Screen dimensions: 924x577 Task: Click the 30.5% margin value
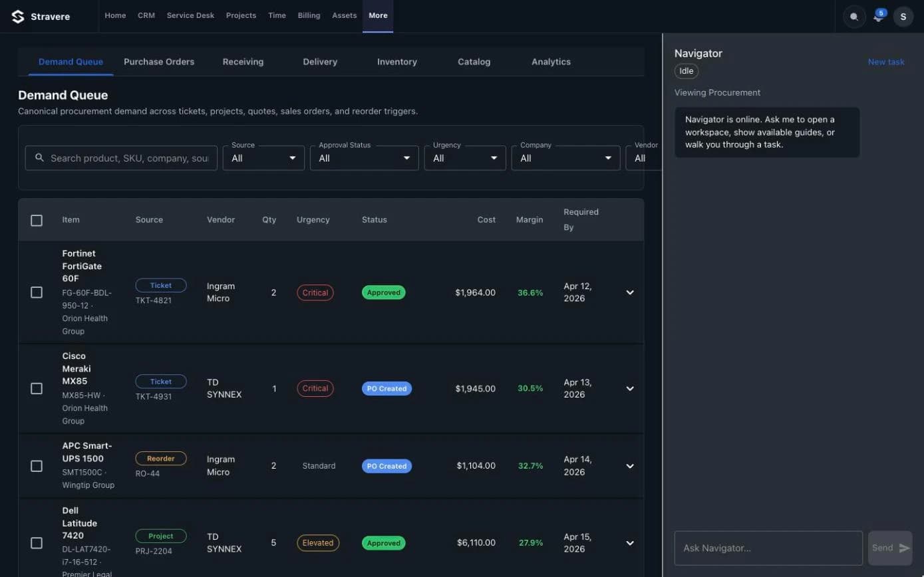point(530,388)
